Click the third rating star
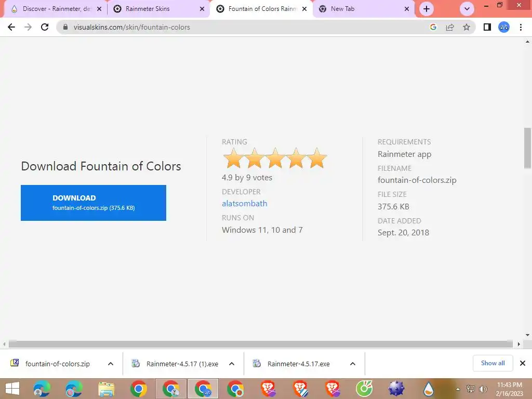 [x=275, y=158]
